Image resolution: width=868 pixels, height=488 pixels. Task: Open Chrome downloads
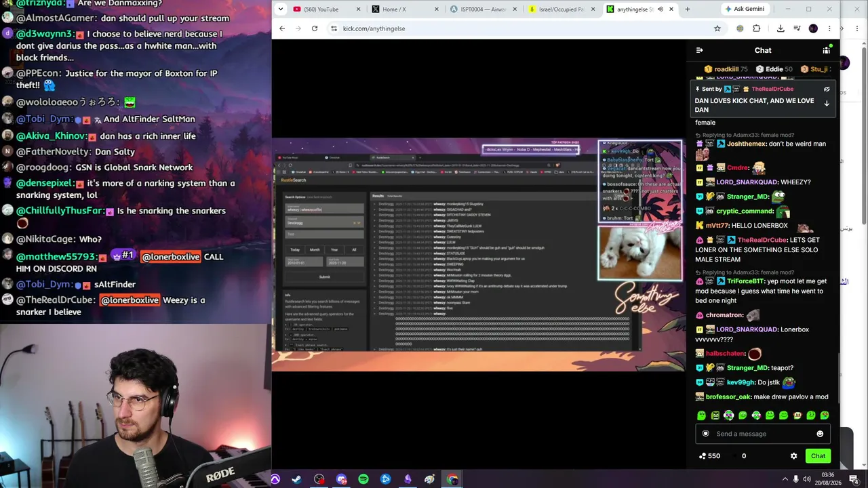pos(781,28)
